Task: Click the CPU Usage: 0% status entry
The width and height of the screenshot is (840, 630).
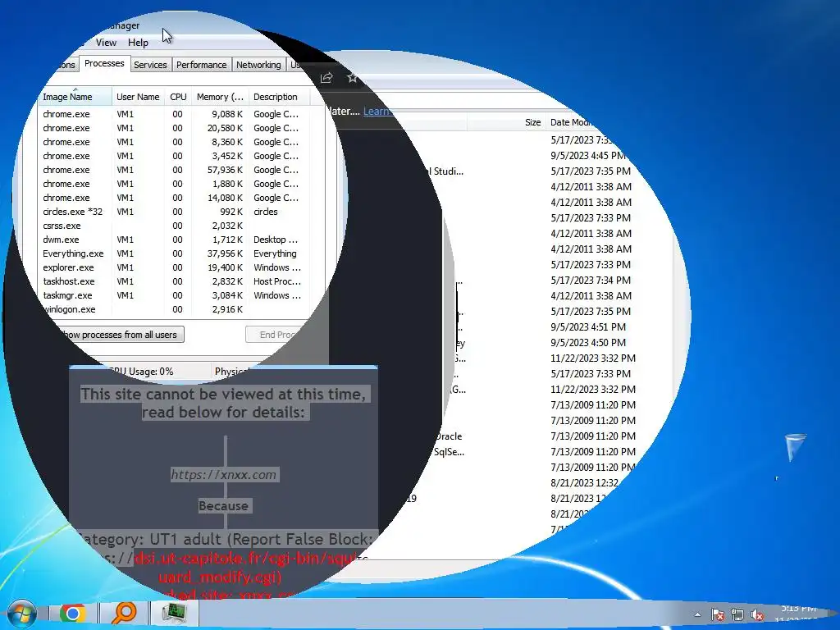Action: [141, 372]
